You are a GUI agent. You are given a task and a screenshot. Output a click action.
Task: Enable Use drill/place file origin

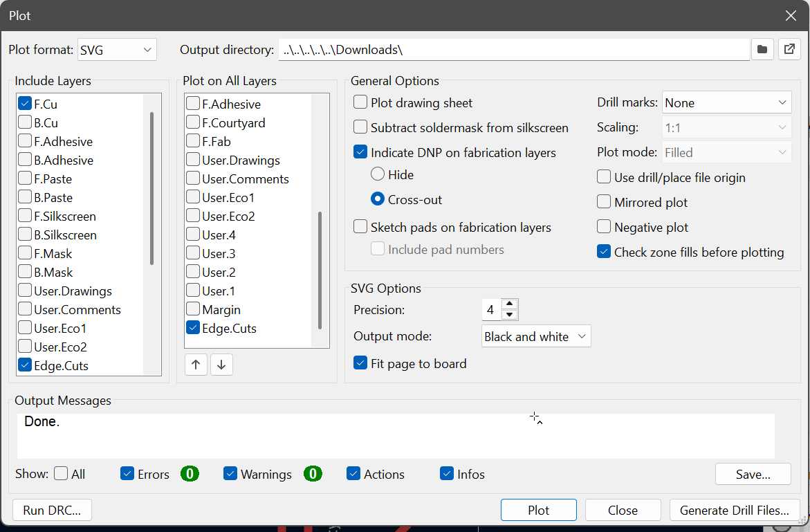pyautogui.click(x=604, y=177)
